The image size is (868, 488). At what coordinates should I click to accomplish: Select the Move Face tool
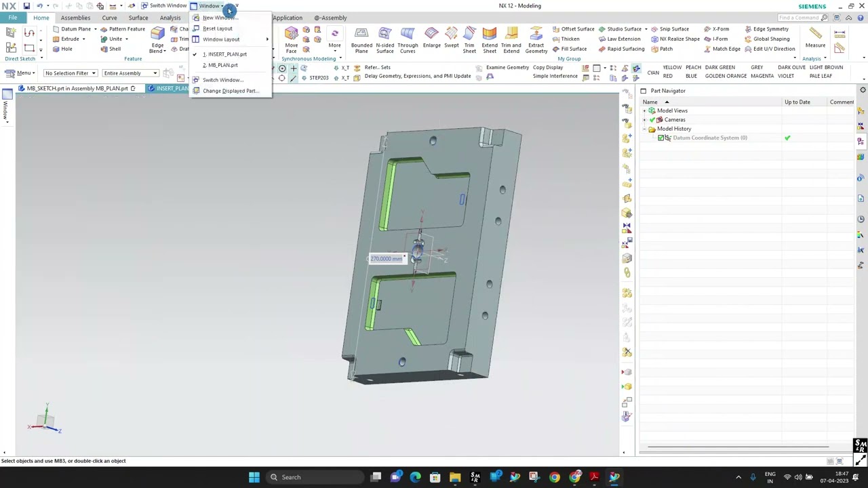coord(291,41)
